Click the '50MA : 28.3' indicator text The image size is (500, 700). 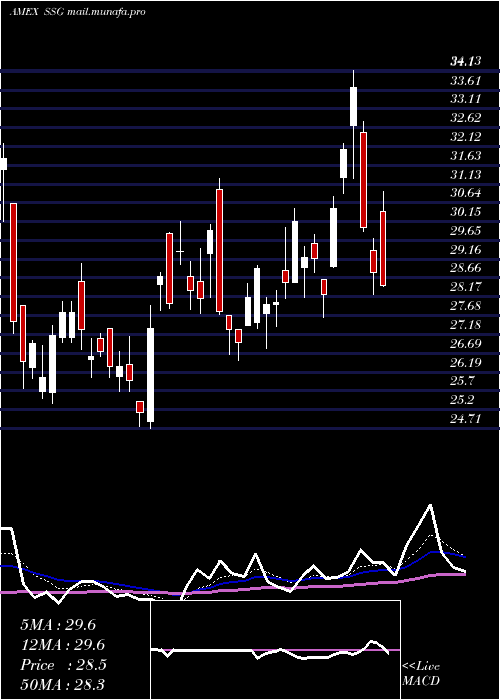(62, 684)
